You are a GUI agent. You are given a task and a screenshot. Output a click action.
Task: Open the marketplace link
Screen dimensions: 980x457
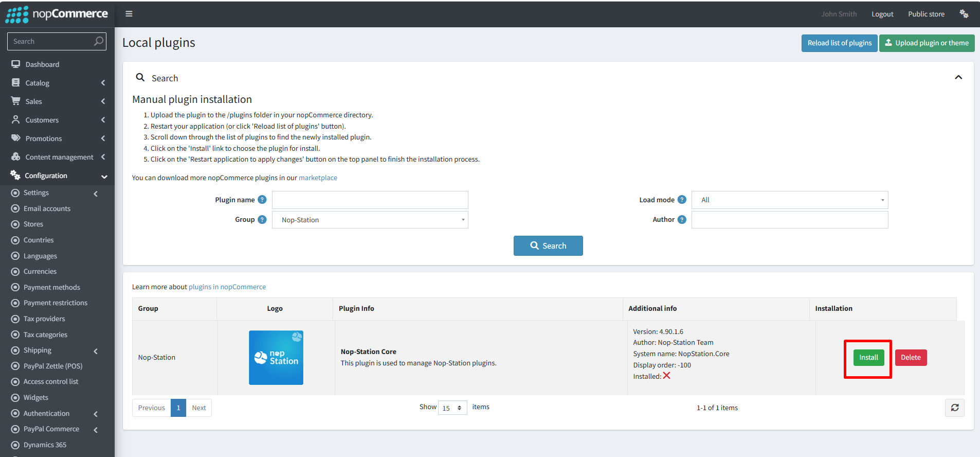click(x=318, y=178)
